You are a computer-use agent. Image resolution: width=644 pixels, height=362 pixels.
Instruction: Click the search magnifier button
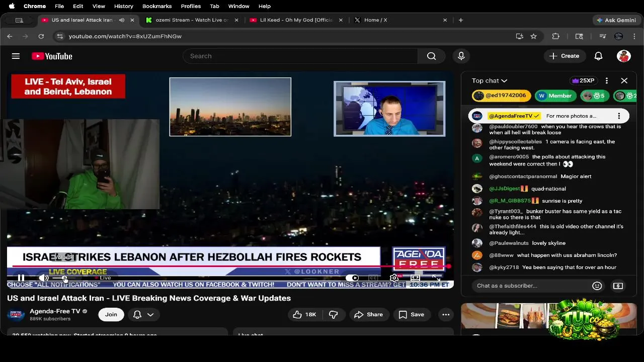[x=431, y=56]
